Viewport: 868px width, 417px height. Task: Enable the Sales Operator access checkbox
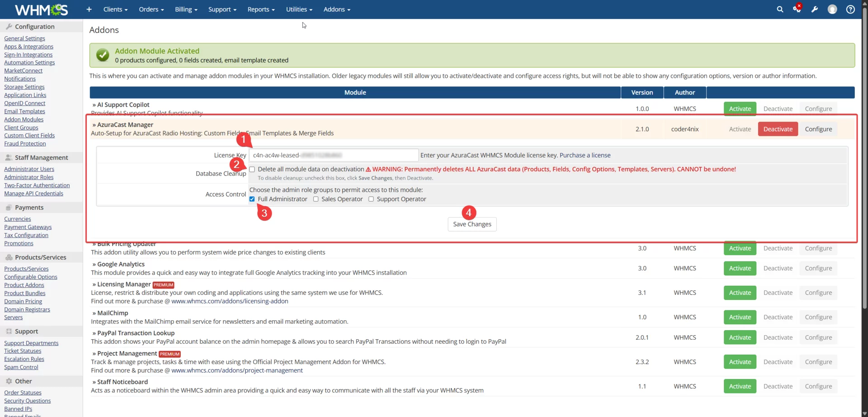point(316,199)
